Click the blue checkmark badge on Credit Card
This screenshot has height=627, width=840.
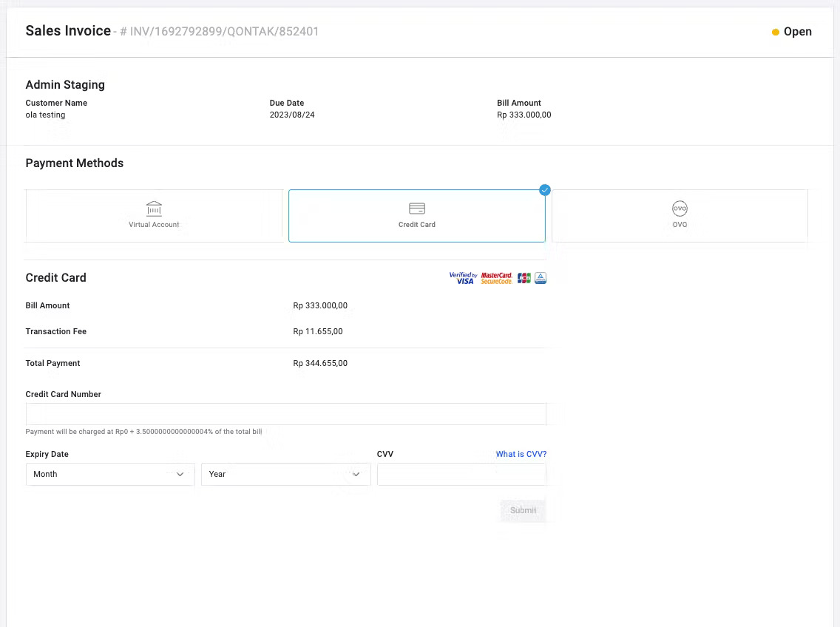click(x=545, y=190)
